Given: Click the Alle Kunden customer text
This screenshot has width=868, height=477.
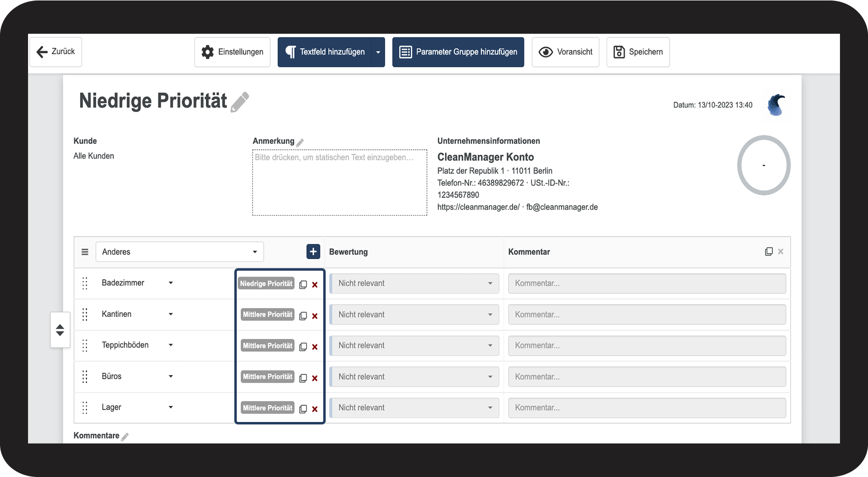Looking at the screenshot, I should (94, 156).
